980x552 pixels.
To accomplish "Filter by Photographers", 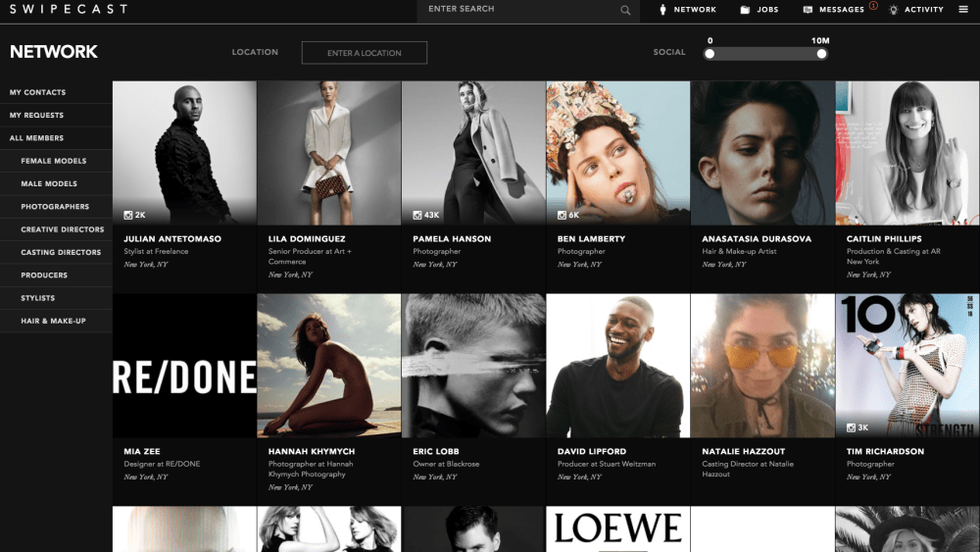I will point(55,206).
